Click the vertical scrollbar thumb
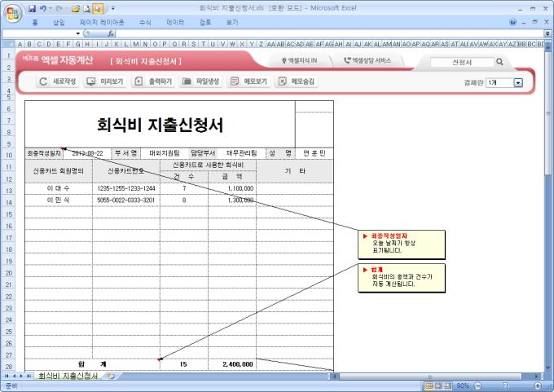 (x=548, y=114)
